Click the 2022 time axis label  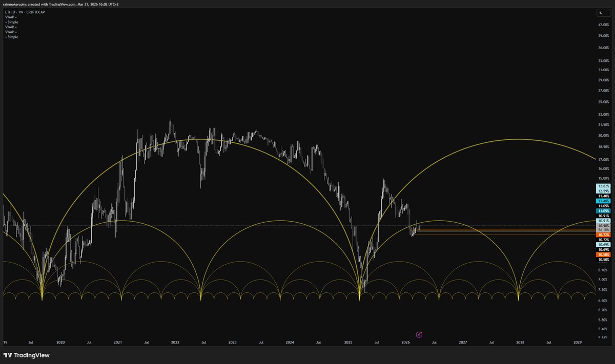pyautogui.click(x=175, y=342)
